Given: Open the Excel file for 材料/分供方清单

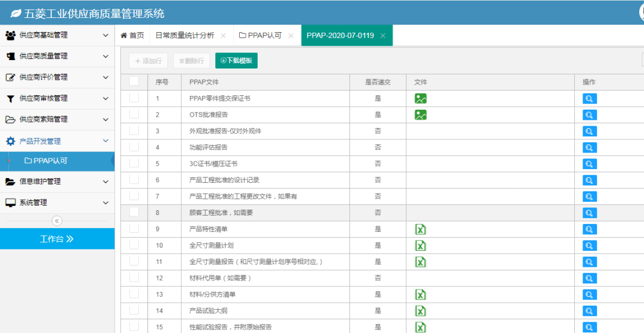Looking at the screenshot, I should [x=420, y=294].
